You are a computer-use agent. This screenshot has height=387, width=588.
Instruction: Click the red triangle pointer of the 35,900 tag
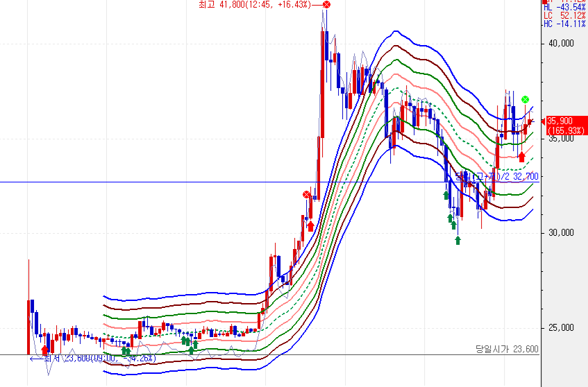543,121
